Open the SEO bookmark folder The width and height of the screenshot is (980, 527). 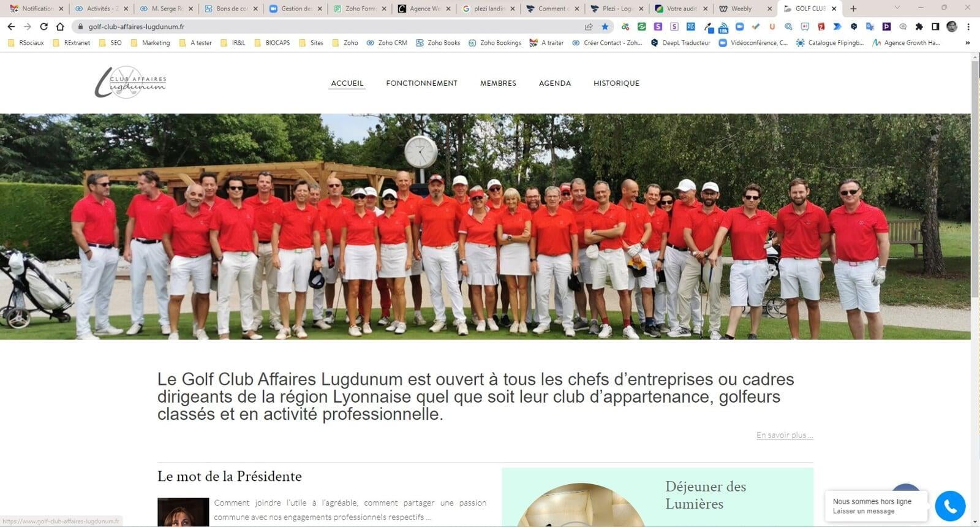110,43
